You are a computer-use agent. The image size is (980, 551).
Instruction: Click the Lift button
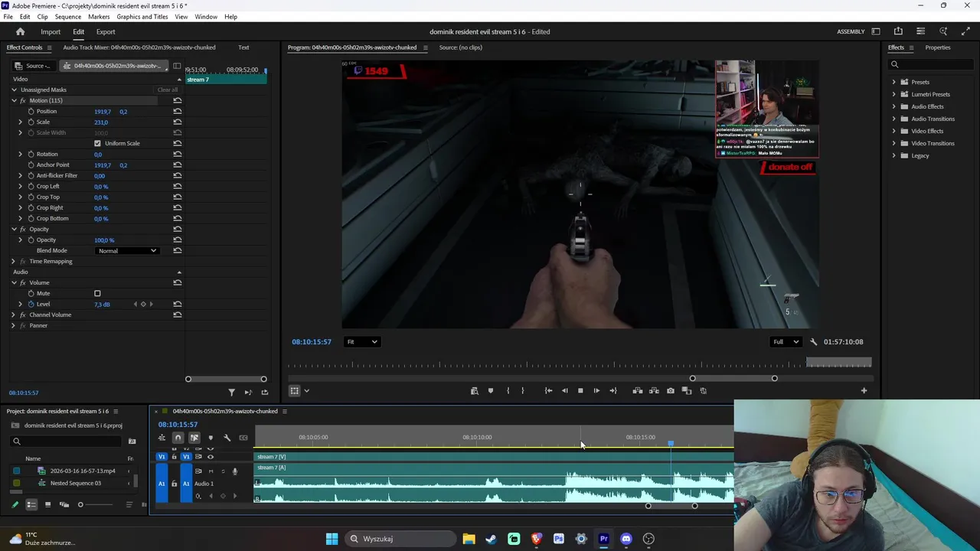pos(638,391)
